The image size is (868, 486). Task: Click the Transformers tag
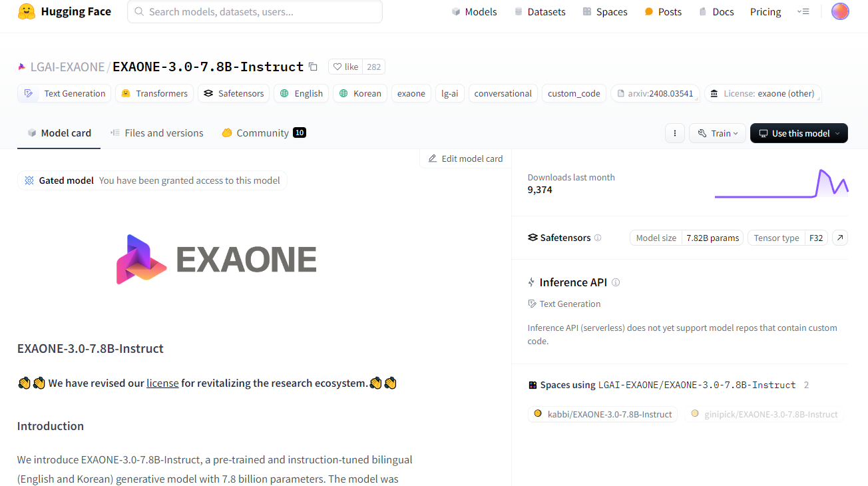154,93
